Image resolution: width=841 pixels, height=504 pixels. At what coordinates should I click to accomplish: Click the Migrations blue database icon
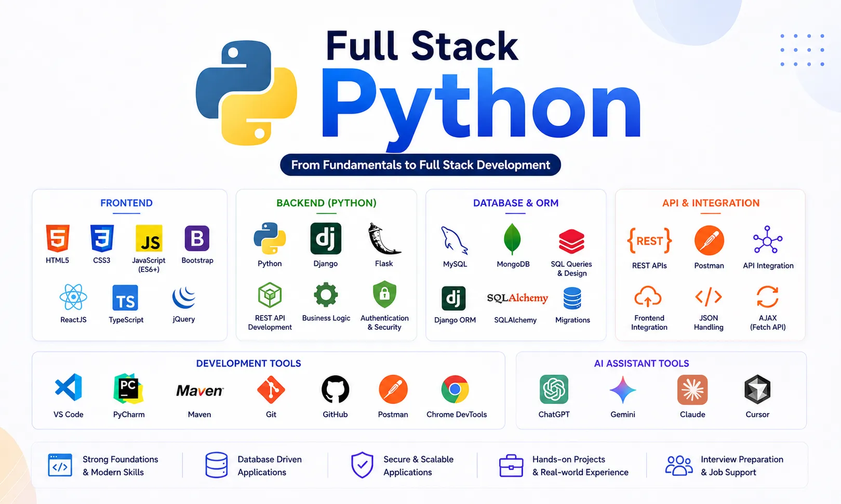(x=572, y=298)
